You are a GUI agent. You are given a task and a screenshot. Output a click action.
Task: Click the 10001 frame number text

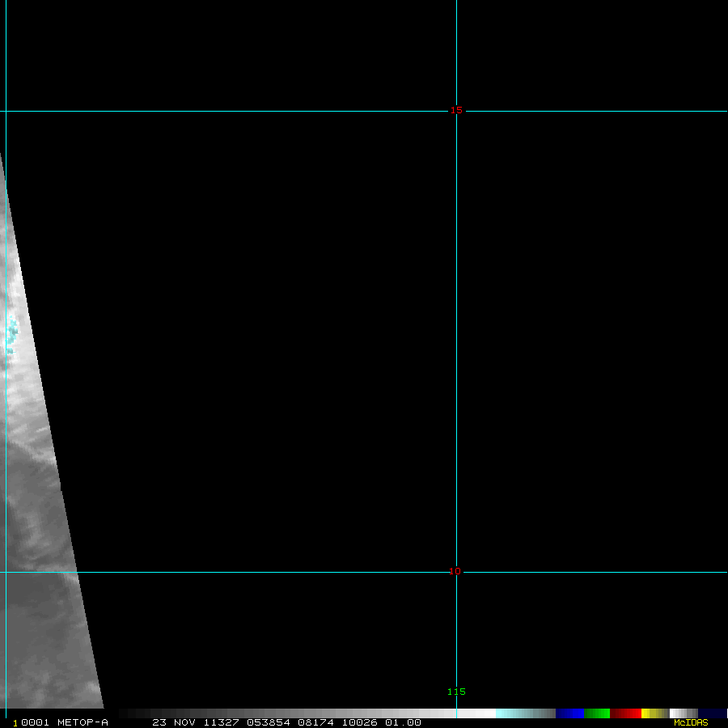point(31,722)
